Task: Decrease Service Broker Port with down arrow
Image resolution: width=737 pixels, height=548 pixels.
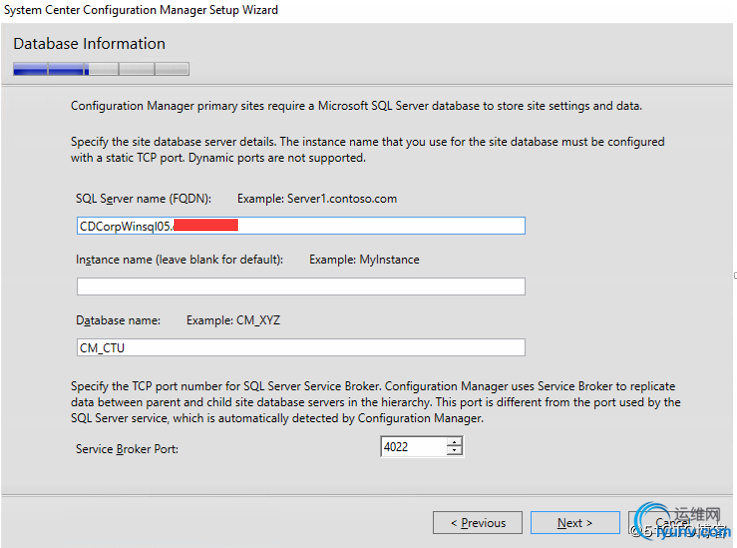Action: pos(455,451)
